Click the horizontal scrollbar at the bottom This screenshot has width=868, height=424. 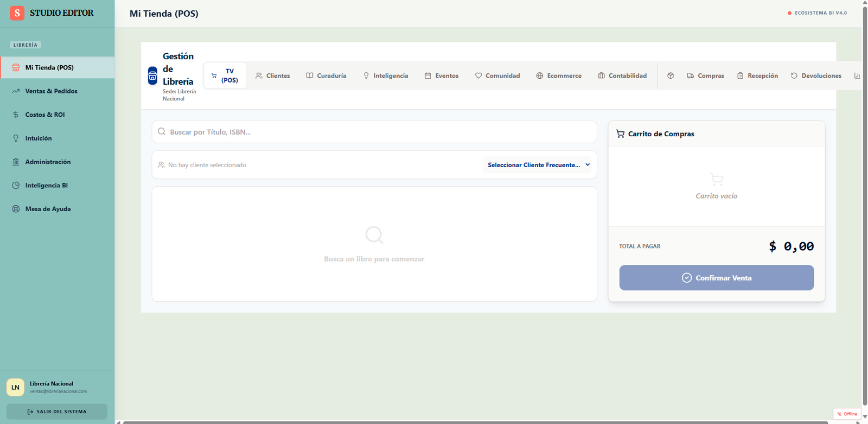[x=475, y=422]
